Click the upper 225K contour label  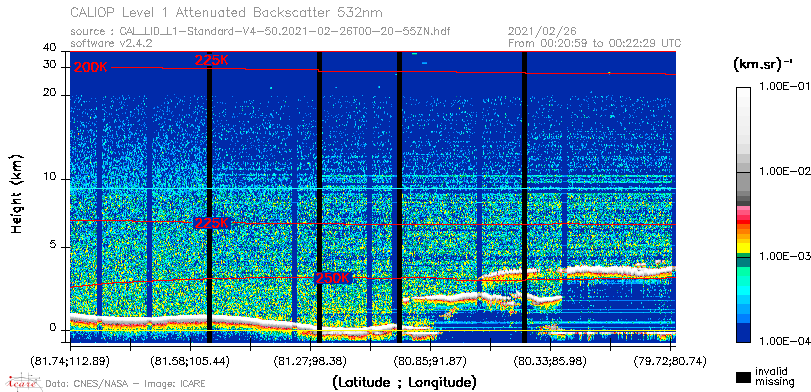coord(211,61)
